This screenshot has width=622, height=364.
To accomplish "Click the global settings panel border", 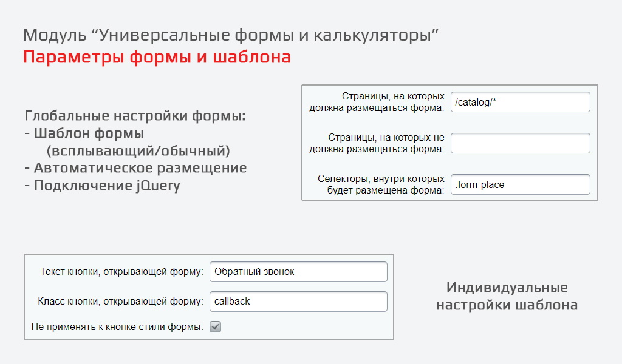I will [449, 86].
